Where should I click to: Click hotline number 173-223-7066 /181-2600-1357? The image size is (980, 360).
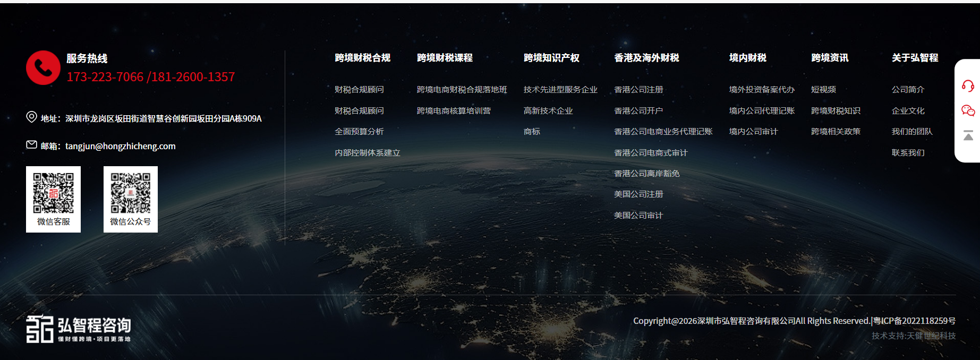(x=151, y=77)
